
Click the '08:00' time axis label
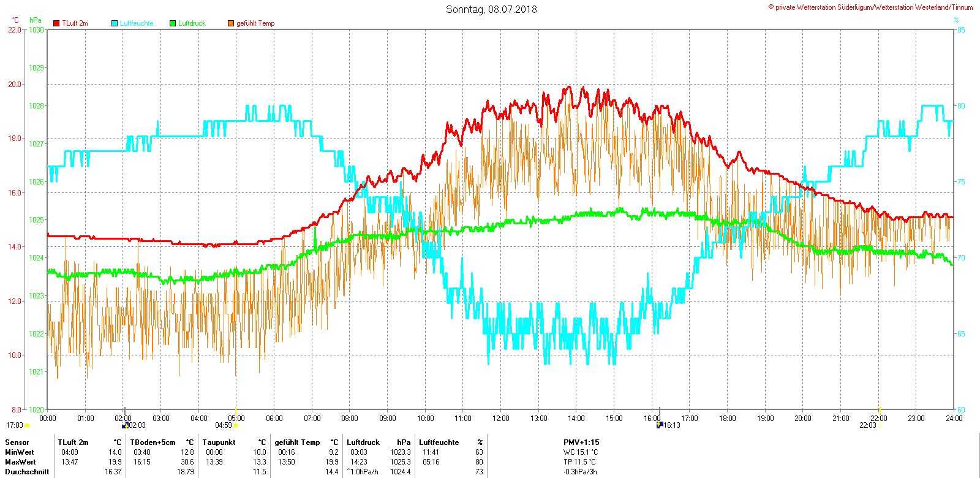350,419
